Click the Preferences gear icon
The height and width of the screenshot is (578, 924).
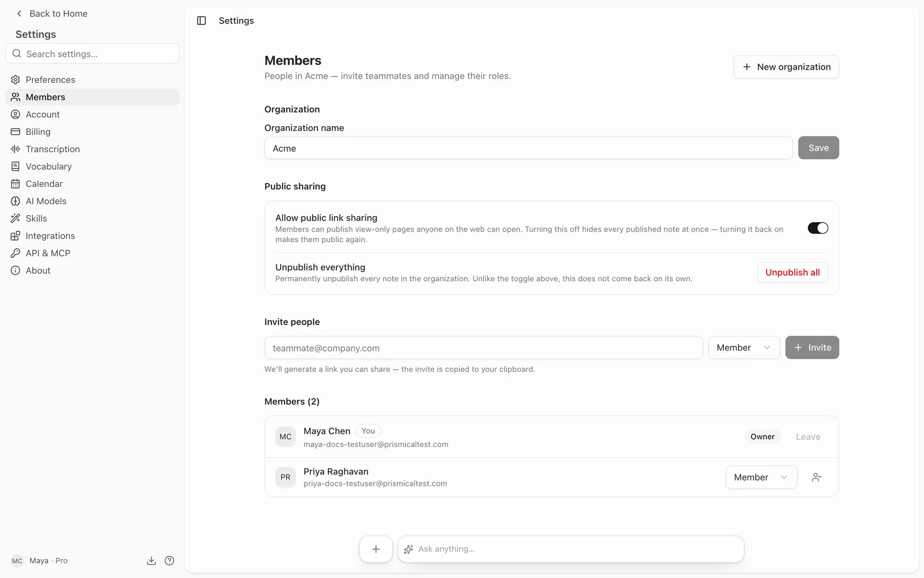click(15, 79)
